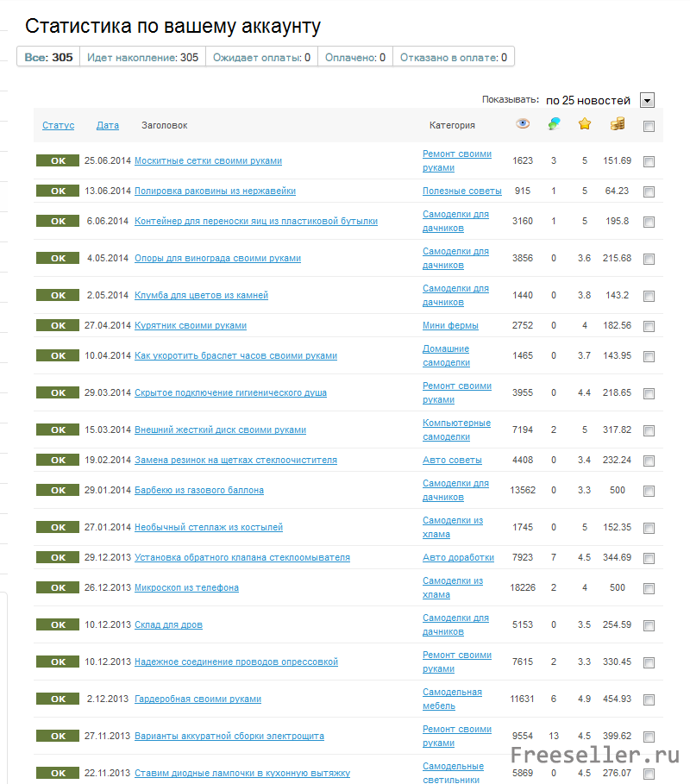Open the Ожидает оплаты tab
Image resolution: width=690 pixels, height=784 pixels.
(x=261, y=57)
